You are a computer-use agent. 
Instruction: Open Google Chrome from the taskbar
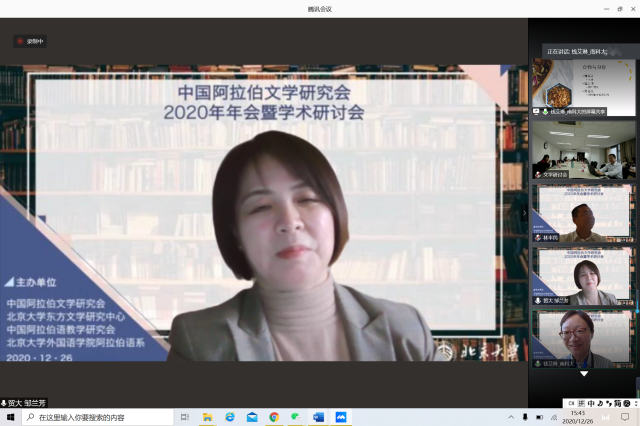pyautogui.click(x=273, y=416)
